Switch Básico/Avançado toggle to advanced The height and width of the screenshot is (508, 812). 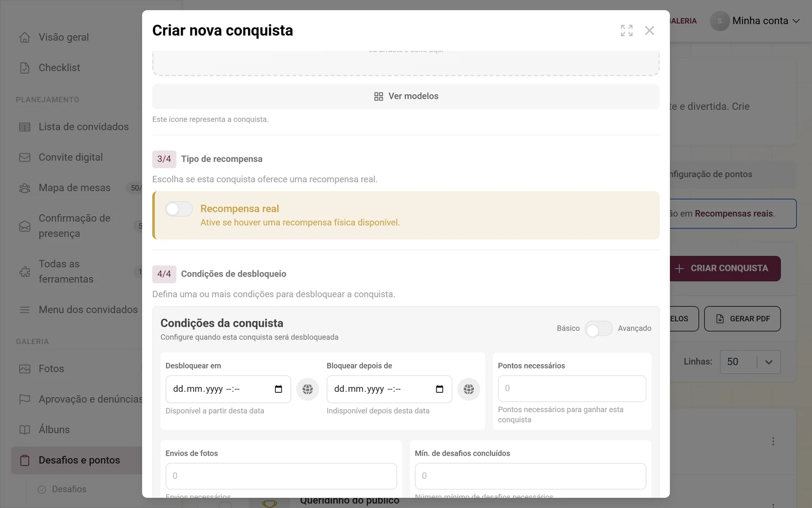tap(599, 329)
